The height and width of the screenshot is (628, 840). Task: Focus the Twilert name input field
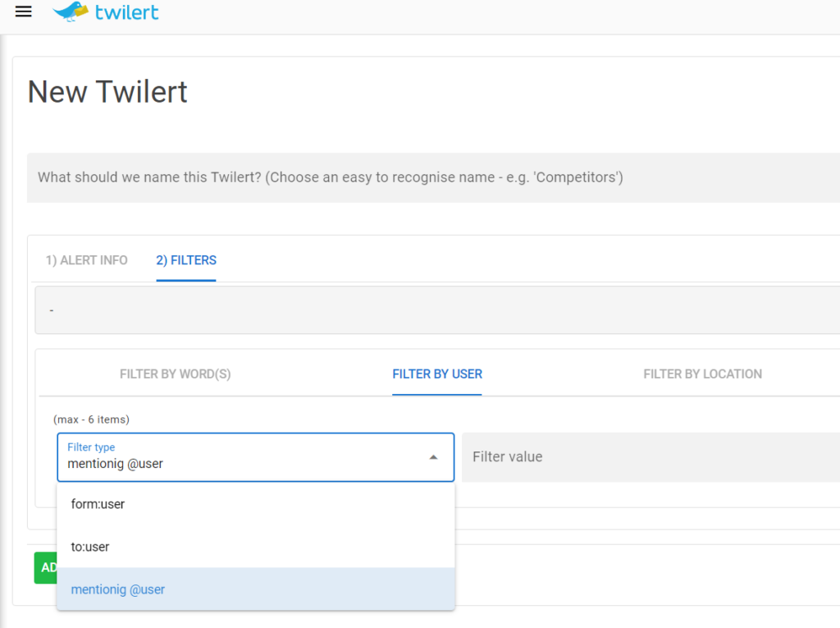coord(435,177)
